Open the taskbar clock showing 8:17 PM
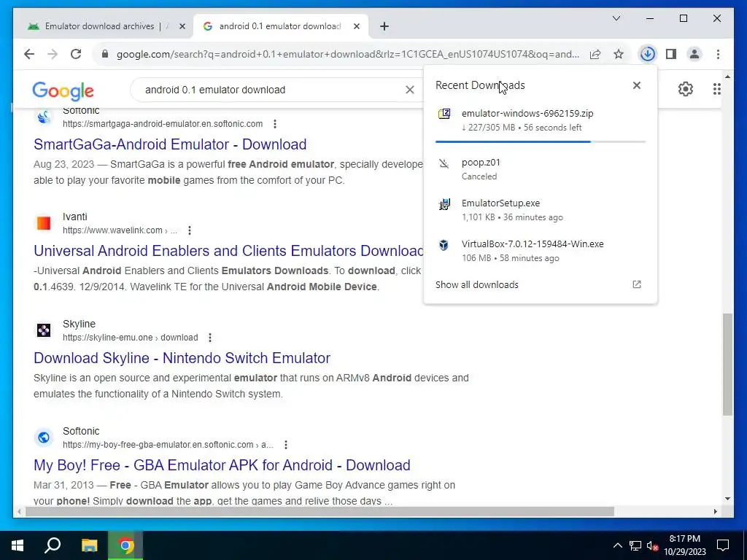The image size is (747, 560). (685, 545)
